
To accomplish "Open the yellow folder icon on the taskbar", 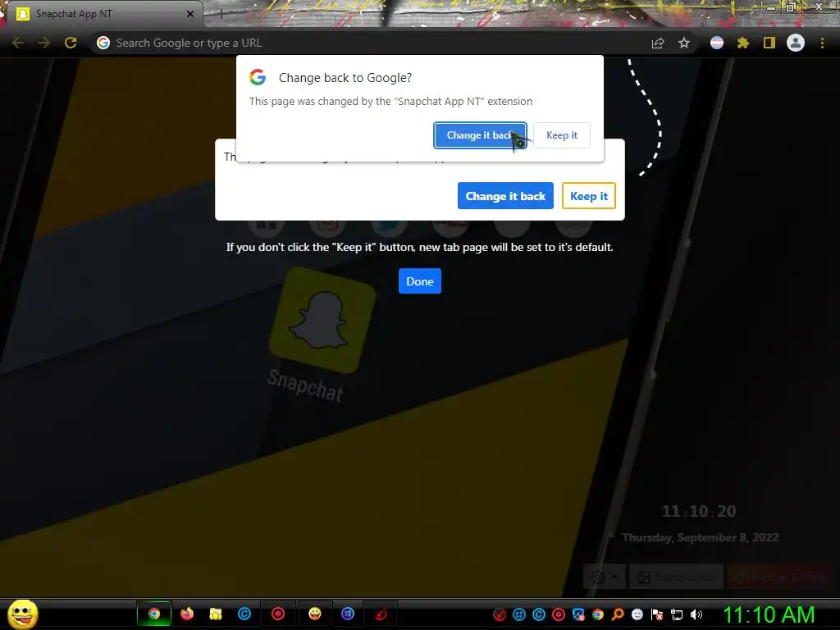I will 216,614.
